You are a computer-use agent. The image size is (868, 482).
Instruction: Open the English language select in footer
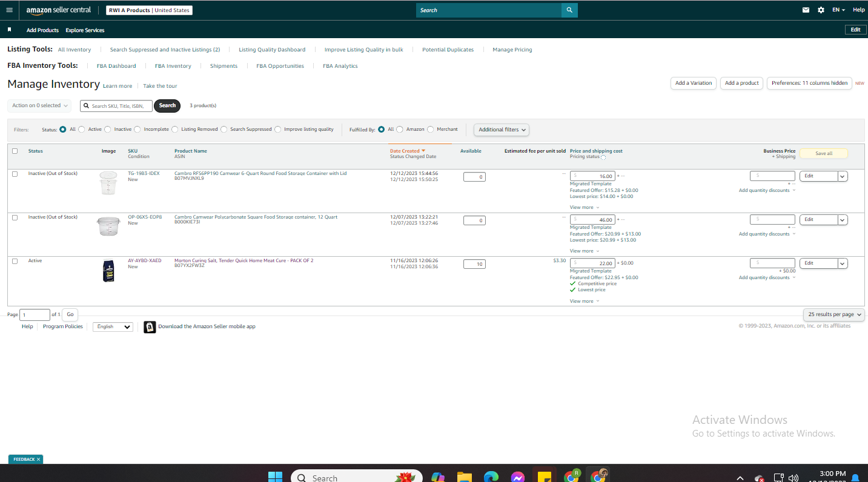(x=113, y=327)
